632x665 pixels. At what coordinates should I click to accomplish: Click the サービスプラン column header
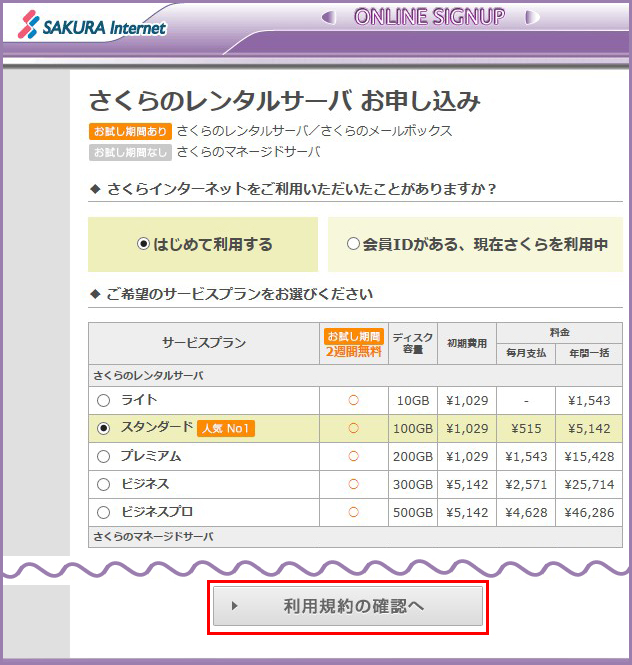coord(204,343)
